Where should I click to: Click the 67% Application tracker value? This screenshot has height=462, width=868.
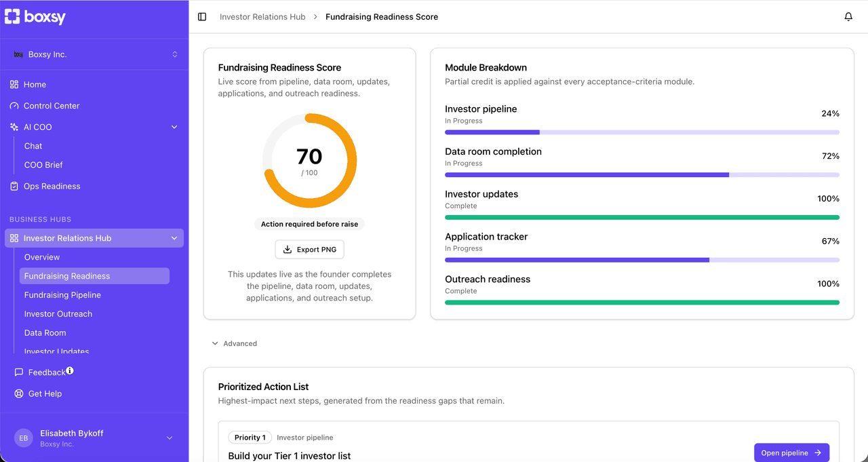click(830, 242)
